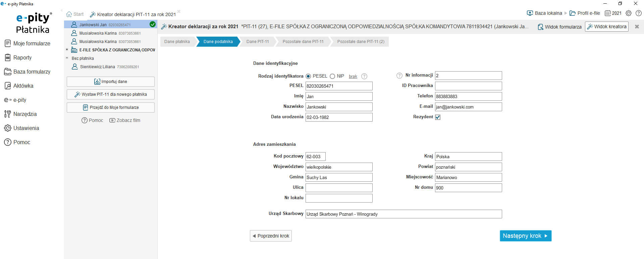Click Wystaw PIT-11 dla nowego płatnika

coord(111,94)
